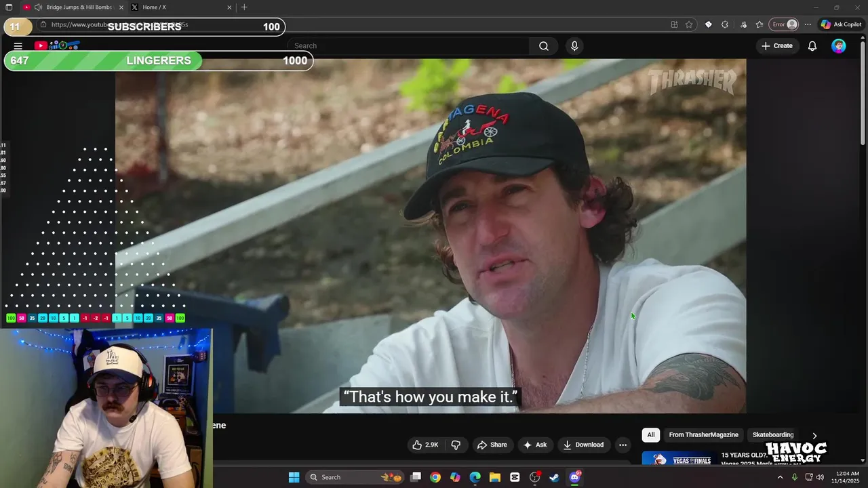Image resolution: width=868 pixels, height=488 pixels.
Task: Open the tab actions menu icon
Action: pyautogui.click(x=8, y=7)
